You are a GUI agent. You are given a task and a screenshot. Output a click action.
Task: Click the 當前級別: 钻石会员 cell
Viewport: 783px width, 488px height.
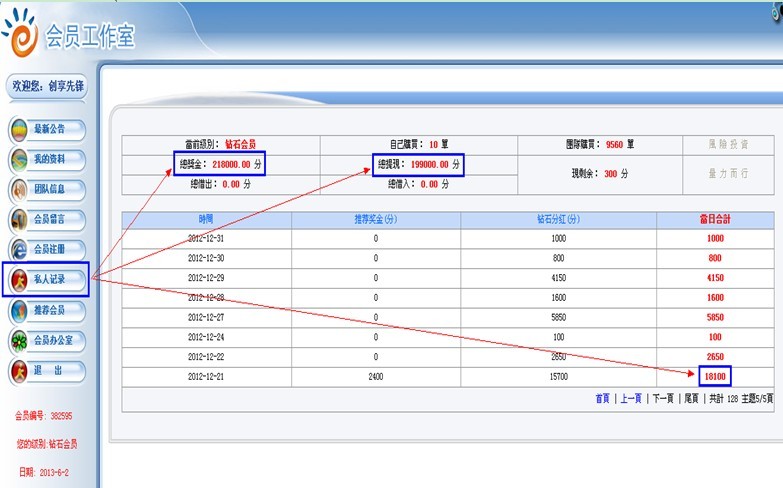[x=221, y=145]
